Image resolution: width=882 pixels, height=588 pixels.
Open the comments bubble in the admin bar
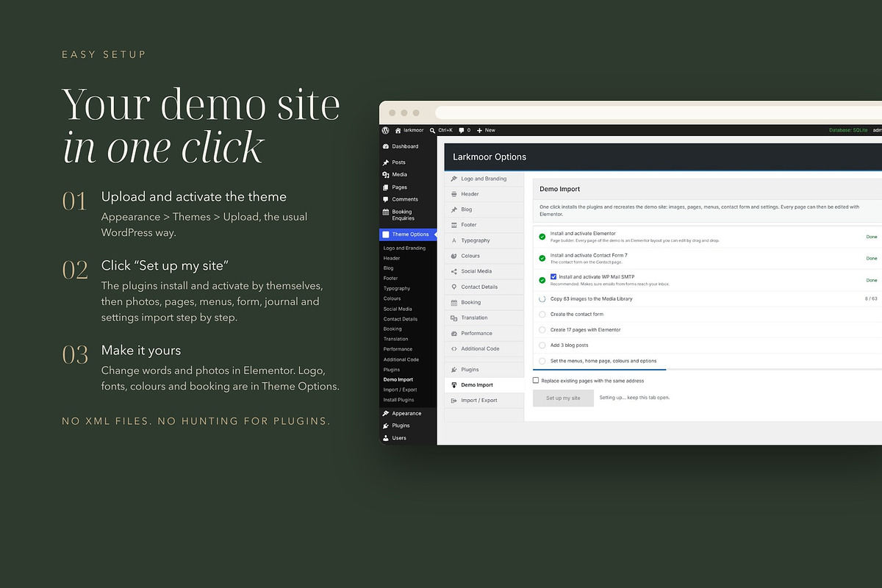[462, 130]
